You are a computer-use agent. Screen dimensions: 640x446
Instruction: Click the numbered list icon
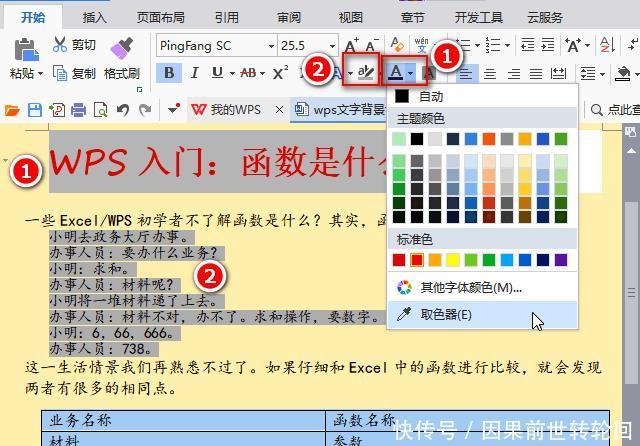493,45
